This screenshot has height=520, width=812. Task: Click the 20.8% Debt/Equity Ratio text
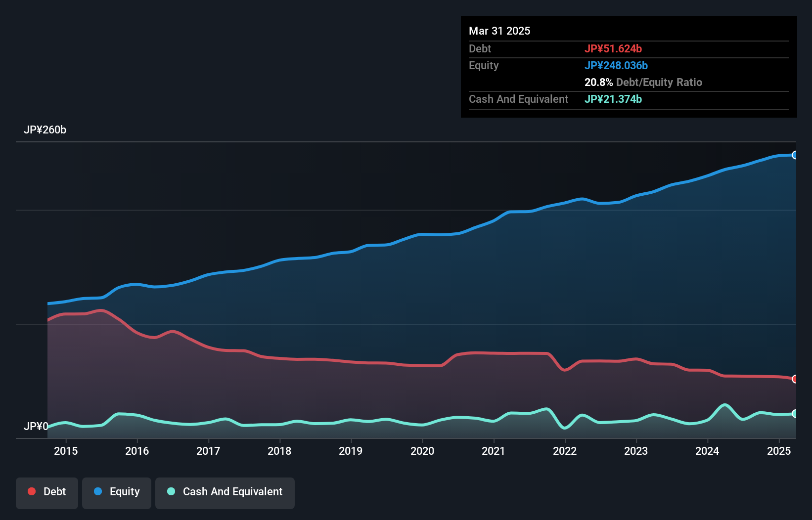pos(643,83)
